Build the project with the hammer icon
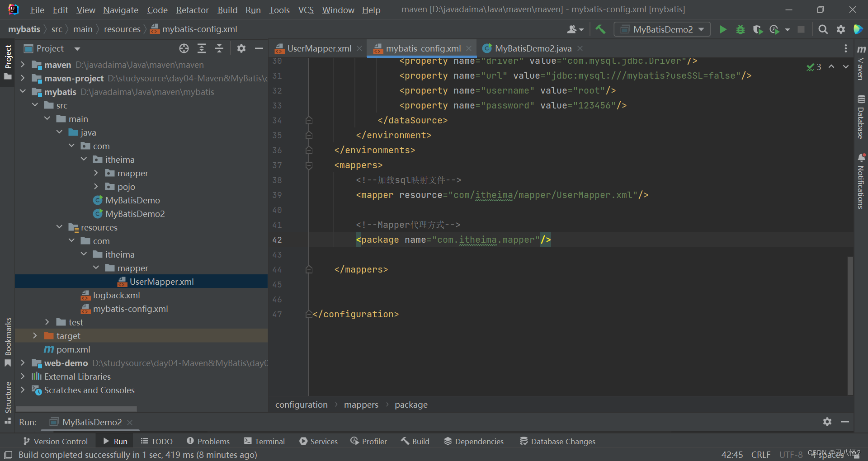 (x=600, y=29)
